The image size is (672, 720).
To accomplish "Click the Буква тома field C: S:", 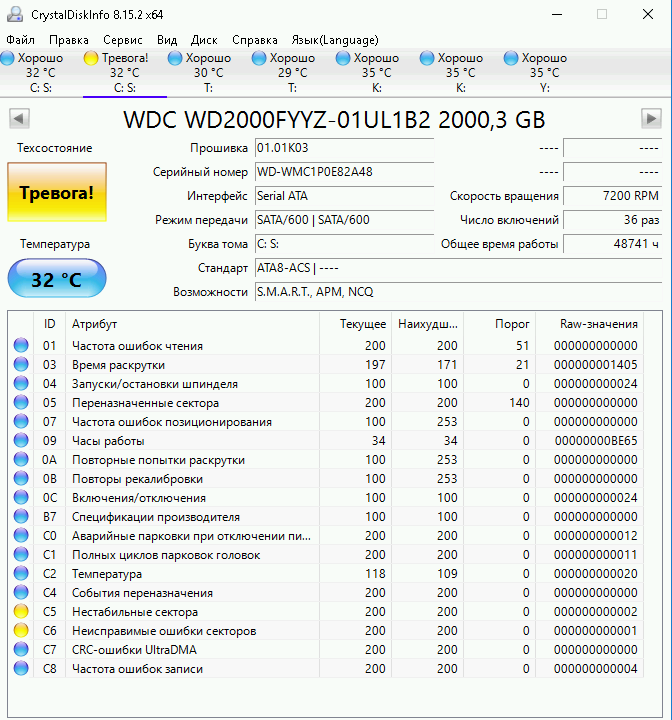I will tap(344, 244).
